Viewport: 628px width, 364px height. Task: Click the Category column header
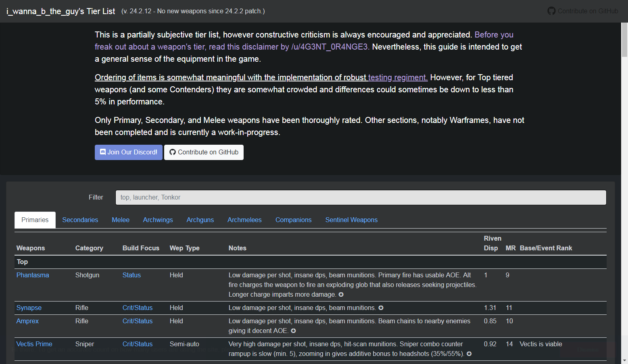click(89, 248)
